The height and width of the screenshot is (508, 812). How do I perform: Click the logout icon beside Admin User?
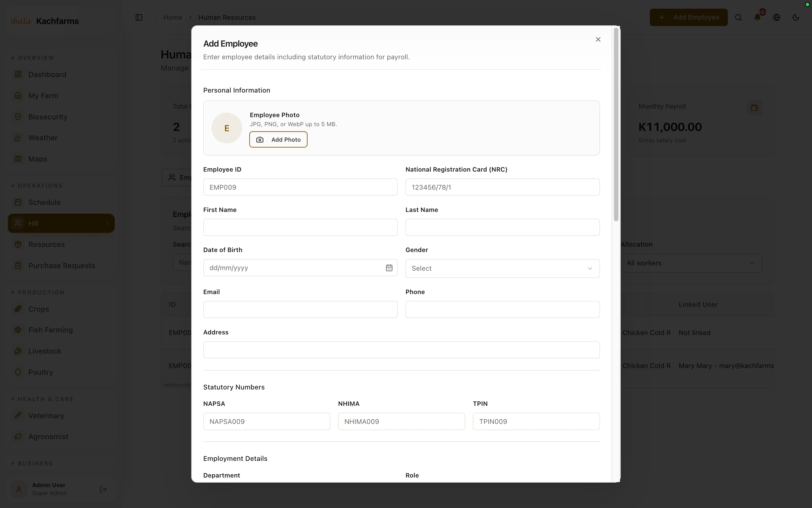[103, 489]
